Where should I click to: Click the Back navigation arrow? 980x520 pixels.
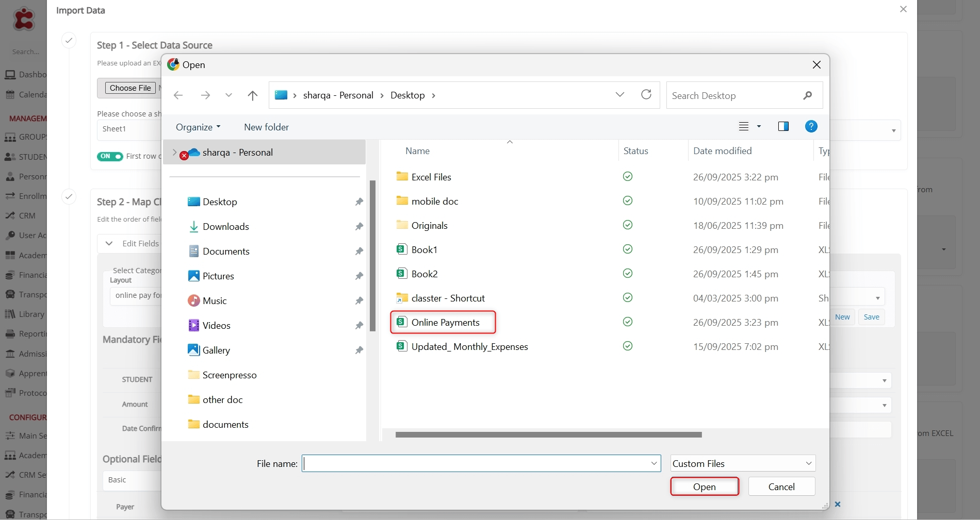pyautogui.click(x=178, y=95)
